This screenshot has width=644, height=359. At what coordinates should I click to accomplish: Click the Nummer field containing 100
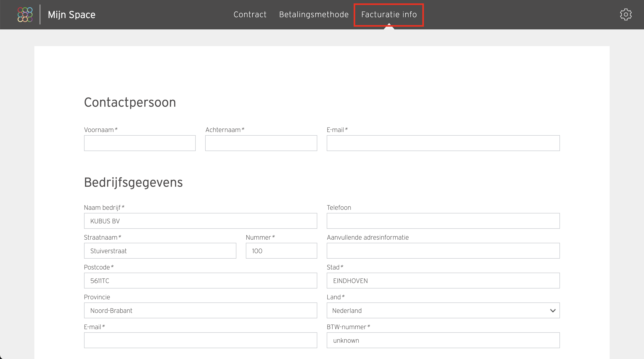(282, 251)
